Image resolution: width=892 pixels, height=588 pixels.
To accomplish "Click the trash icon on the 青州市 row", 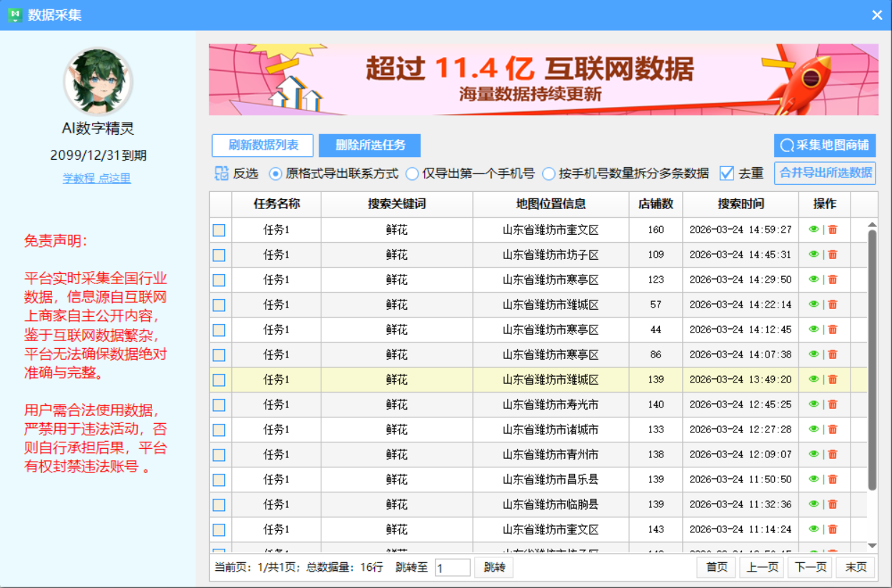I will click(833, 454).
